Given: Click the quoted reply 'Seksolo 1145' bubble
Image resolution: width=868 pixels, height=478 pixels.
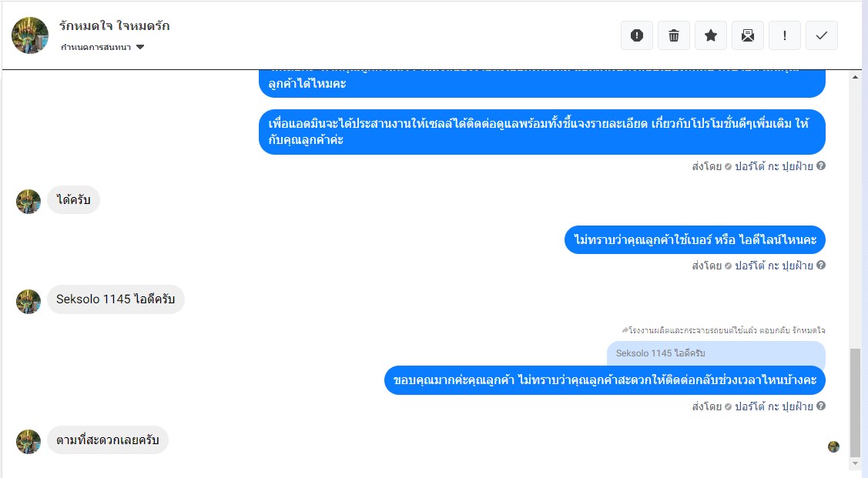Looking at the screenshot, I should 716,353.
